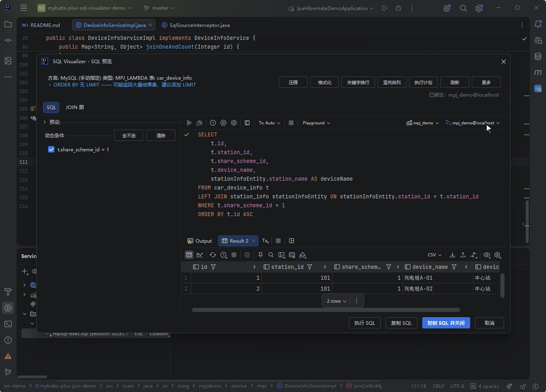The height and width of the screenshot is (392, 546).
Task: Toggle the device_name column filter
Action: pyautogui.click(x=454, y=267)
